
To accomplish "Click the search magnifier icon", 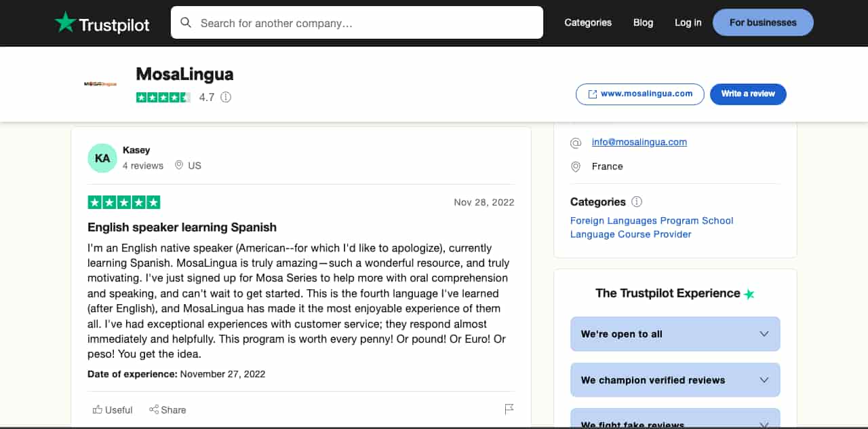I will point(186,23).
